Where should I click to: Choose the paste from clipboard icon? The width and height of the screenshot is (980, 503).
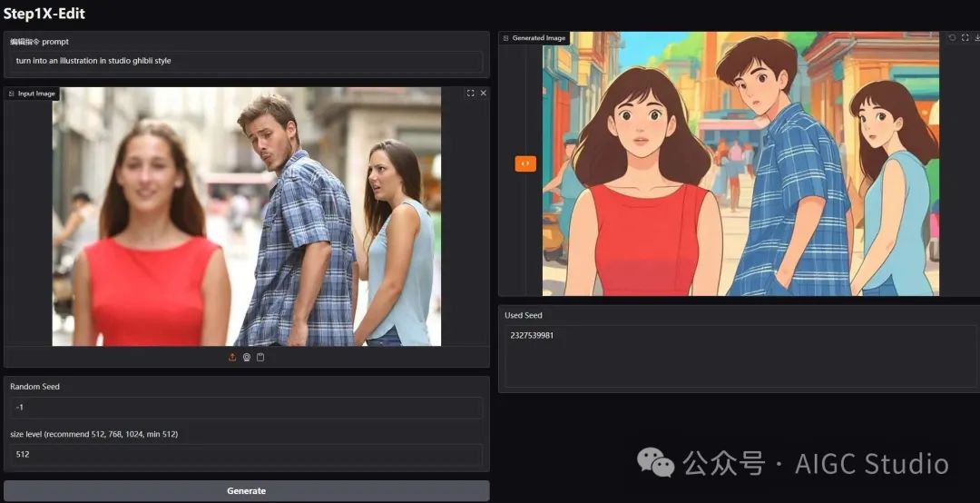point(260,357)
